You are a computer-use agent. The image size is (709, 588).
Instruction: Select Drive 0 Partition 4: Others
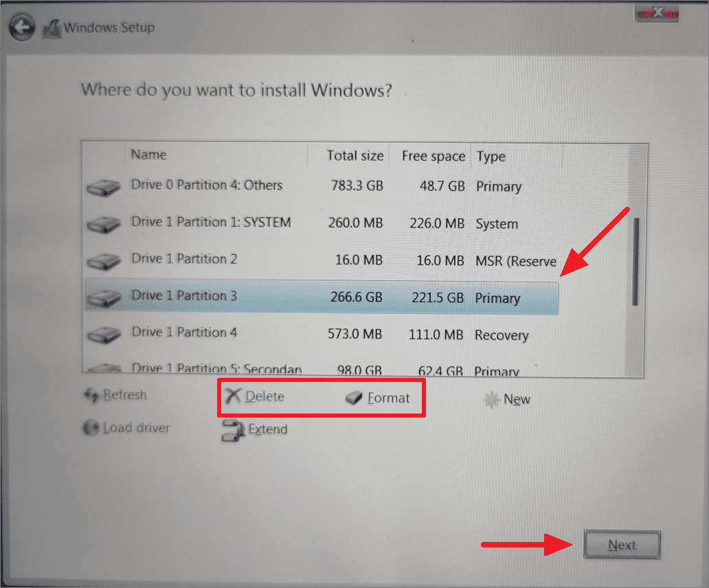pos(322,187)
